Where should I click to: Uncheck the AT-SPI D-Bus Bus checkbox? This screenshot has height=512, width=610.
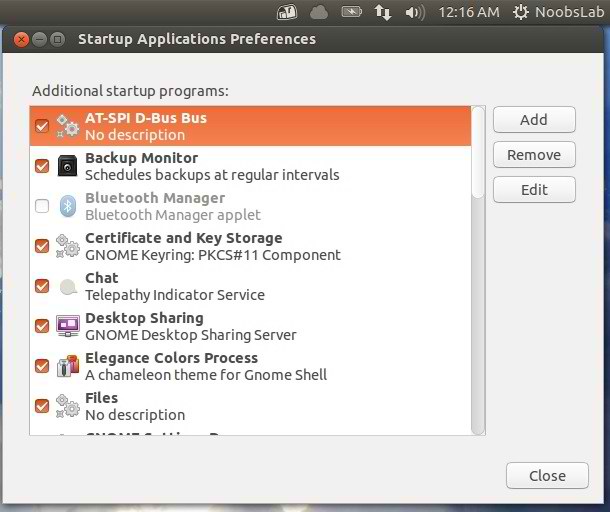click(x=42, y=126)
